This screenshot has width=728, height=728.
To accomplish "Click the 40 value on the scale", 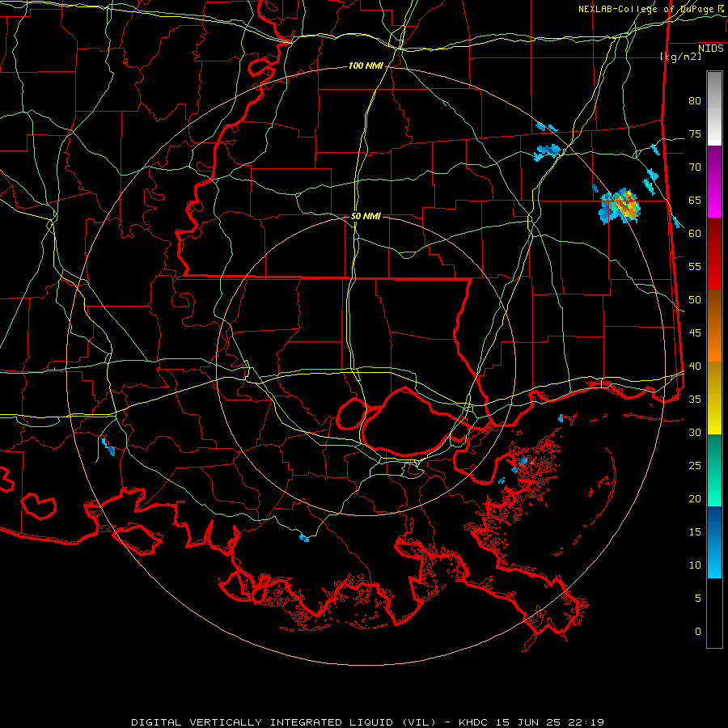I will point(695,366).
